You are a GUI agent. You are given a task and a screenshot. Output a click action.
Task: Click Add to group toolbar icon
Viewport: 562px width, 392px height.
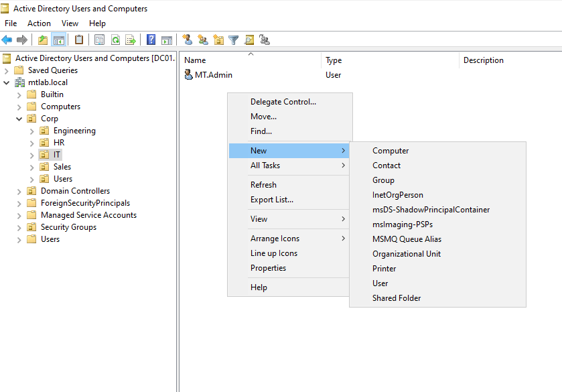coord(265,40)
